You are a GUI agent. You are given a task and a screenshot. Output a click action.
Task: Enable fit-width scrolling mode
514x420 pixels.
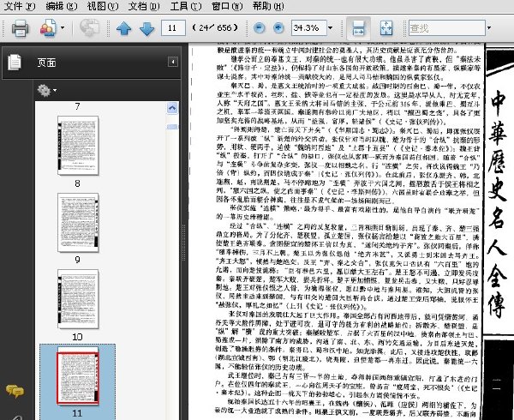coord(358,28)
